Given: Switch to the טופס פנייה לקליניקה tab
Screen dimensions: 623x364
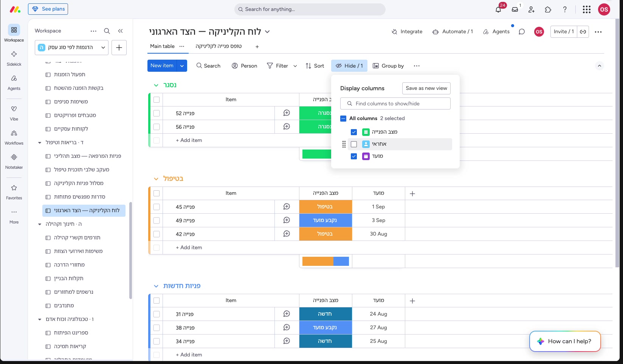Looking at the screenshot, I should (x=219, y=46).
